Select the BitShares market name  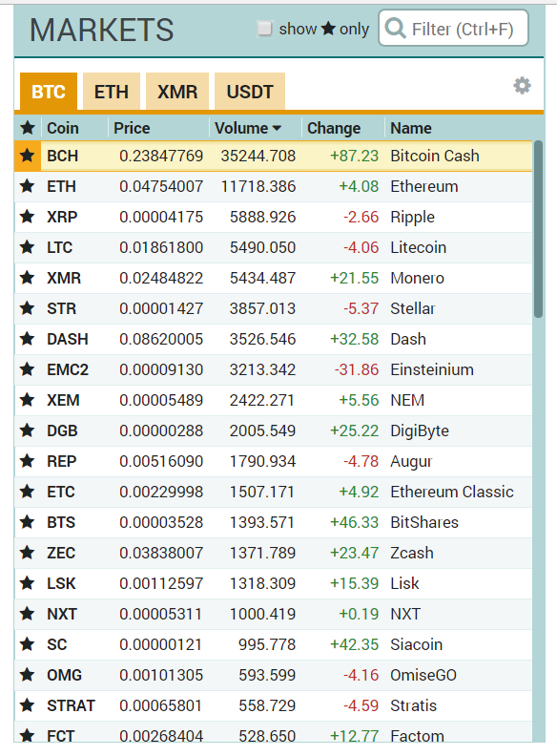(x=424, y=522)
